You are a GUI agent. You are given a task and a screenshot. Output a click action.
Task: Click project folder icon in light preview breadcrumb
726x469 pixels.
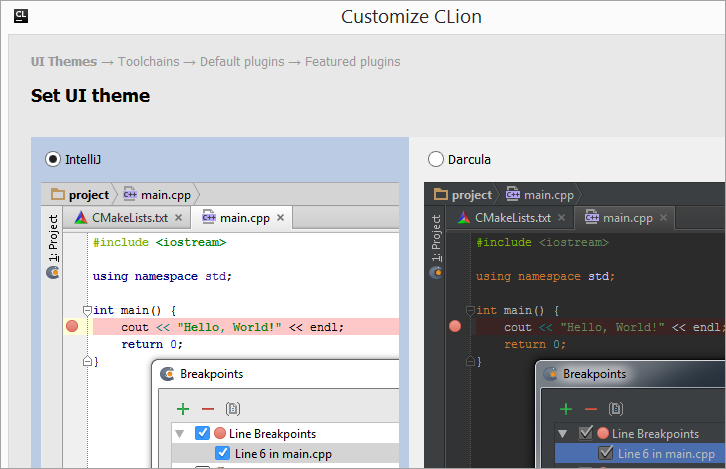58,195
